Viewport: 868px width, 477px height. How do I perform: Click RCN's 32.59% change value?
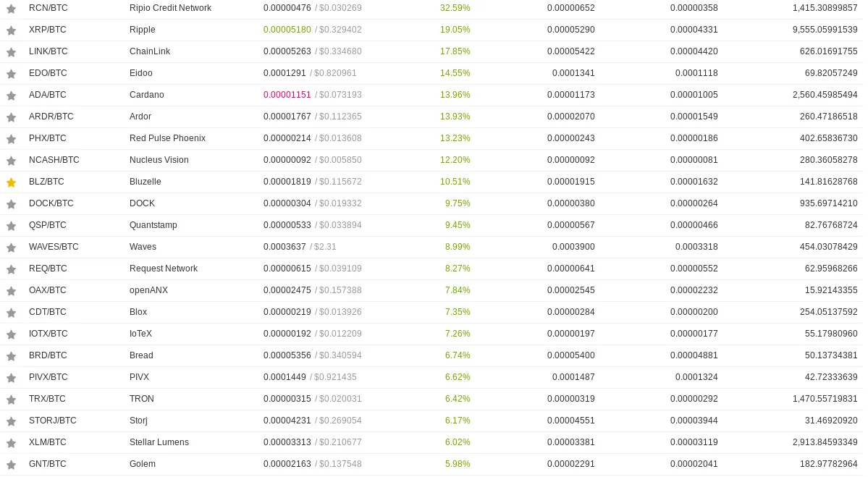tap(455, 8)
